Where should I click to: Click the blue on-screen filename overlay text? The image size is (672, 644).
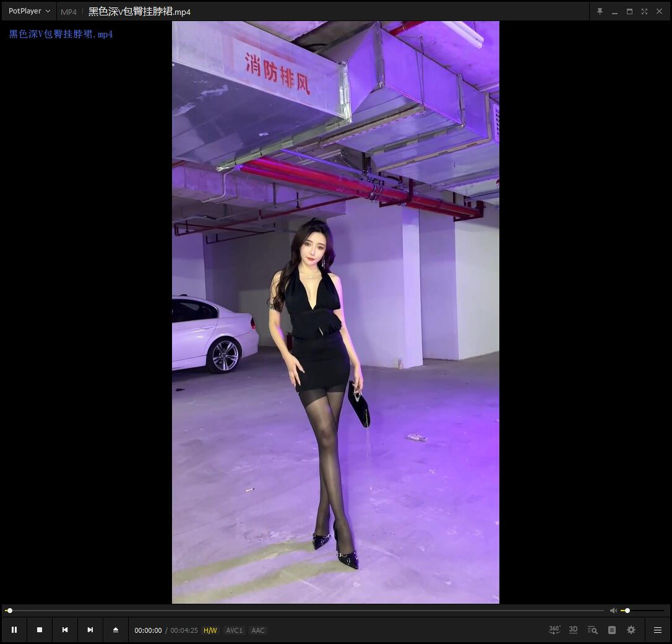pos(61,34)
